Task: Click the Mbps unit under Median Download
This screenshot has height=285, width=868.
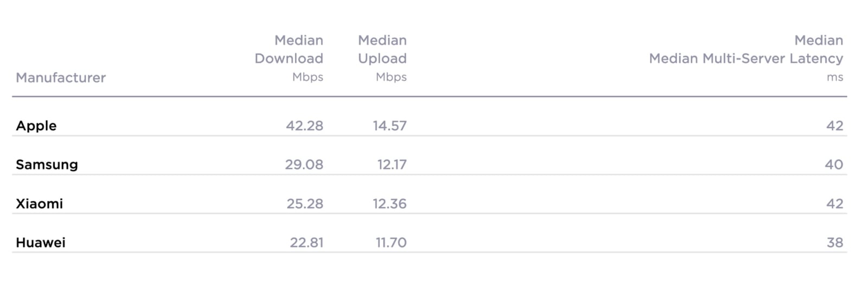Action: coord(308,78)
